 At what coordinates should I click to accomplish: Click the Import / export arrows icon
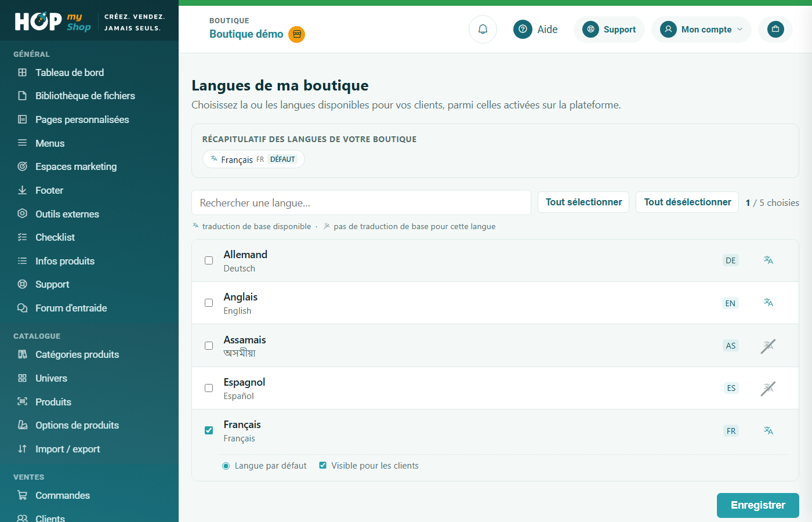[23, 449]
